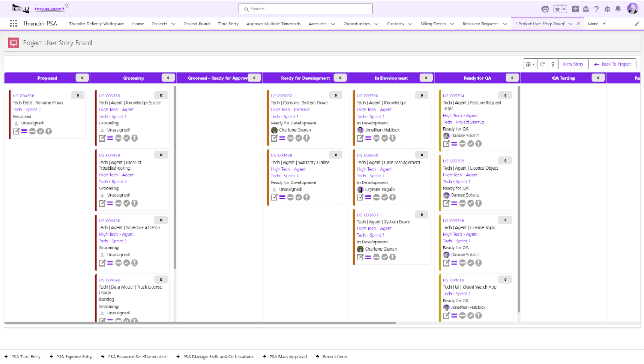Open Notifications bell icon
Screen dimensions: 644x364
618,9
